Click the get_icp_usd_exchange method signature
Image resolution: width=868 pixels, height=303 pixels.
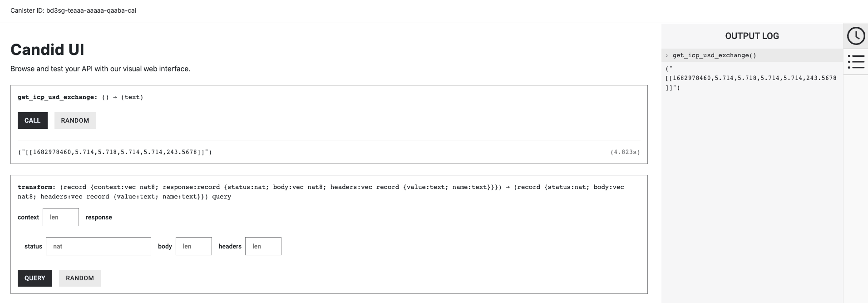[80, 97]
